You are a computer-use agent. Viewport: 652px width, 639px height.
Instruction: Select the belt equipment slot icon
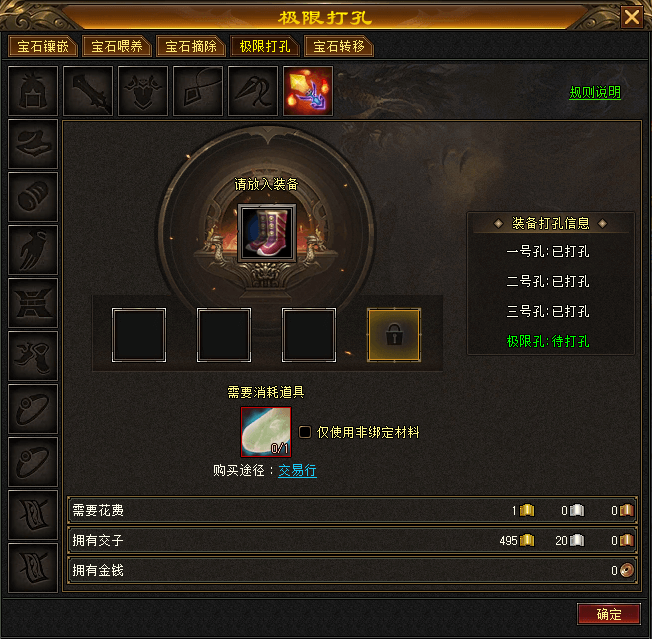pyautogui.click(x=33, y=303)
